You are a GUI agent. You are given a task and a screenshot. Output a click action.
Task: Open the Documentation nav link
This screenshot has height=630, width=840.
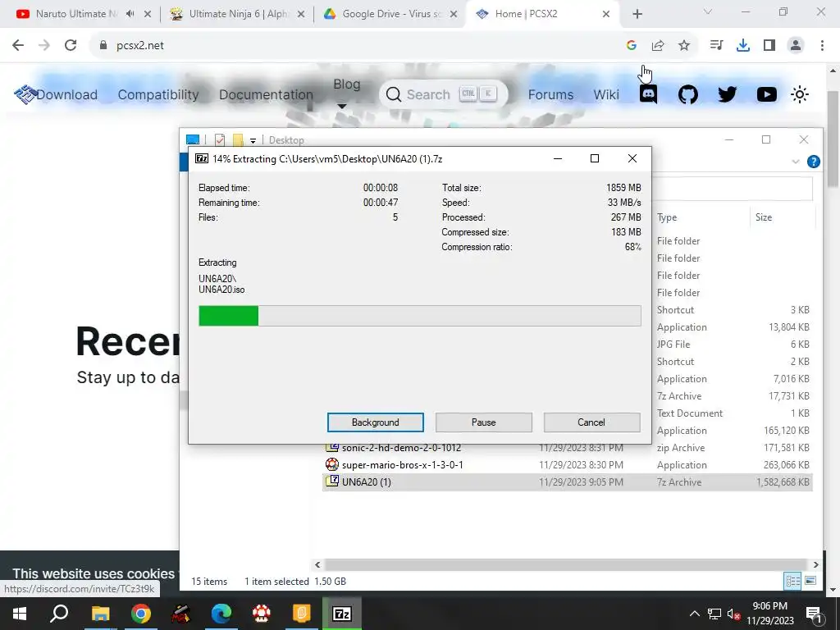point(266,95)
